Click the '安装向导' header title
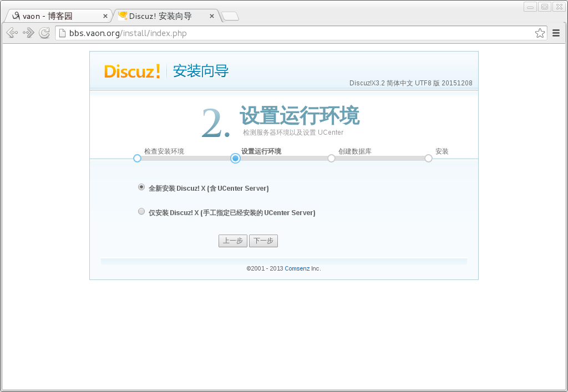The width and height of the screenshot is (568, 392). coord(201,71)
